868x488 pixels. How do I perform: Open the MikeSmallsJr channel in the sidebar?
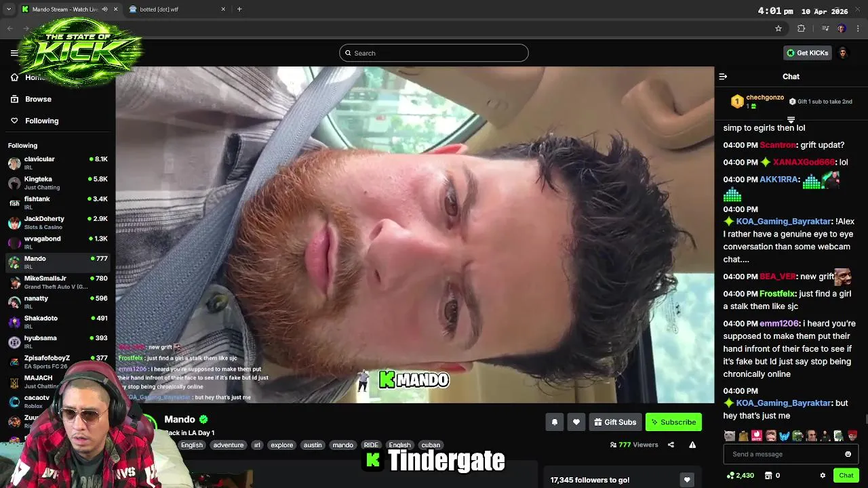tap(58, 282)
